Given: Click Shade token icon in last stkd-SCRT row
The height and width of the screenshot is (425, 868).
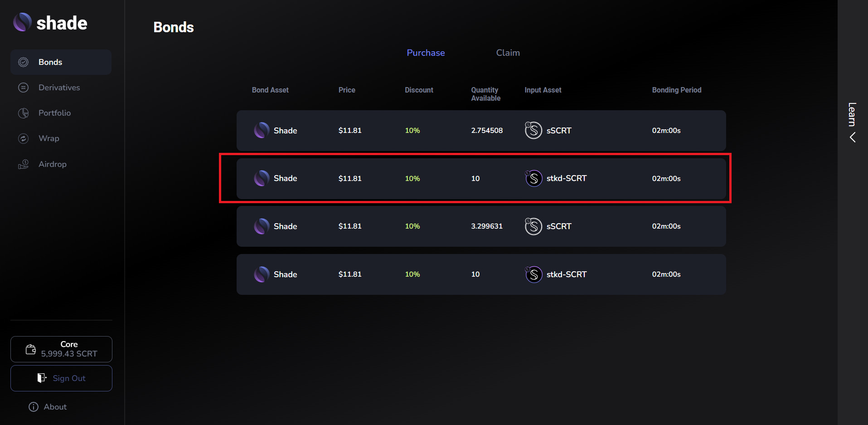Looking at the screenshot, I should pos(262,274).
